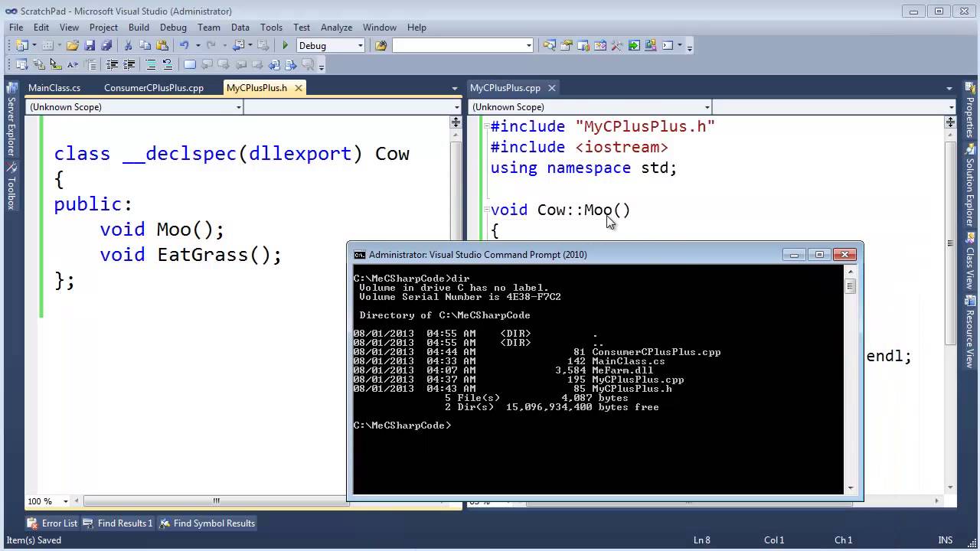Click the left editor horizontal scrollbar

216,501
